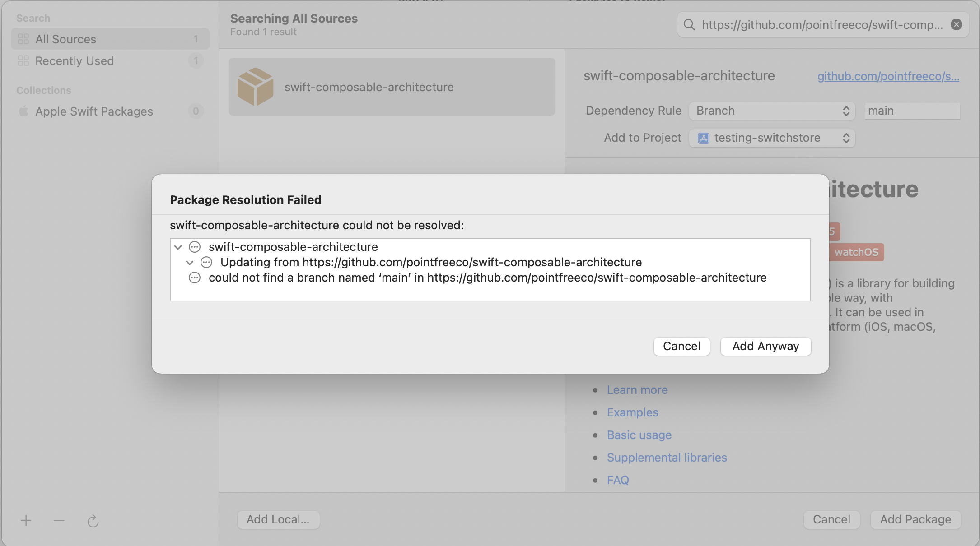The image size is (980, 546).
Task: Click the Add Package button
Action: click(915, 520)
